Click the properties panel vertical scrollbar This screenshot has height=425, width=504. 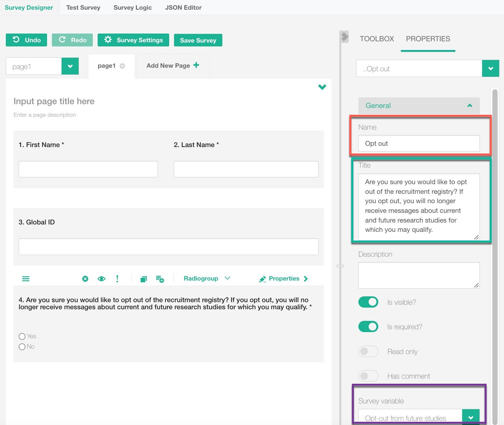click(x=495, y=226)
